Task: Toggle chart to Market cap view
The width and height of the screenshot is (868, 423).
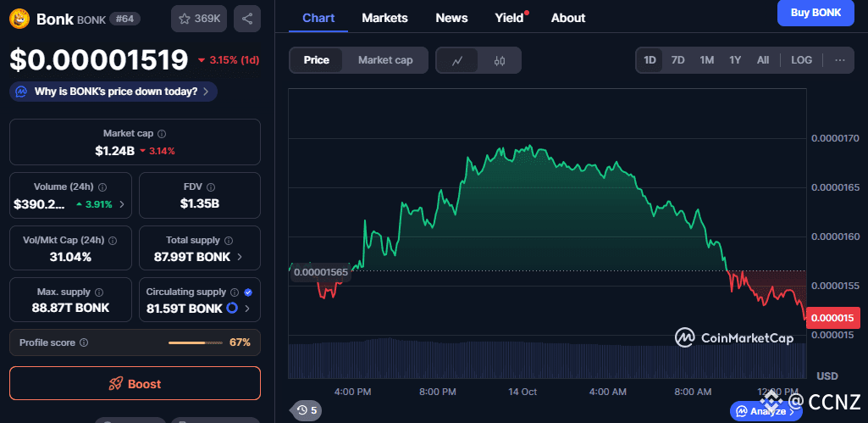Action: [x=385, y=60]
